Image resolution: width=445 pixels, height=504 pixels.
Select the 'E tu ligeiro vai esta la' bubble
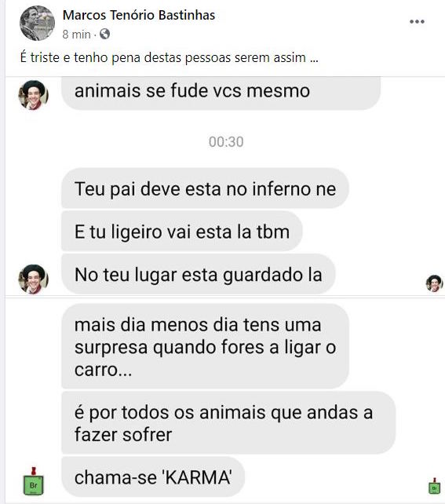click(182, 231)
